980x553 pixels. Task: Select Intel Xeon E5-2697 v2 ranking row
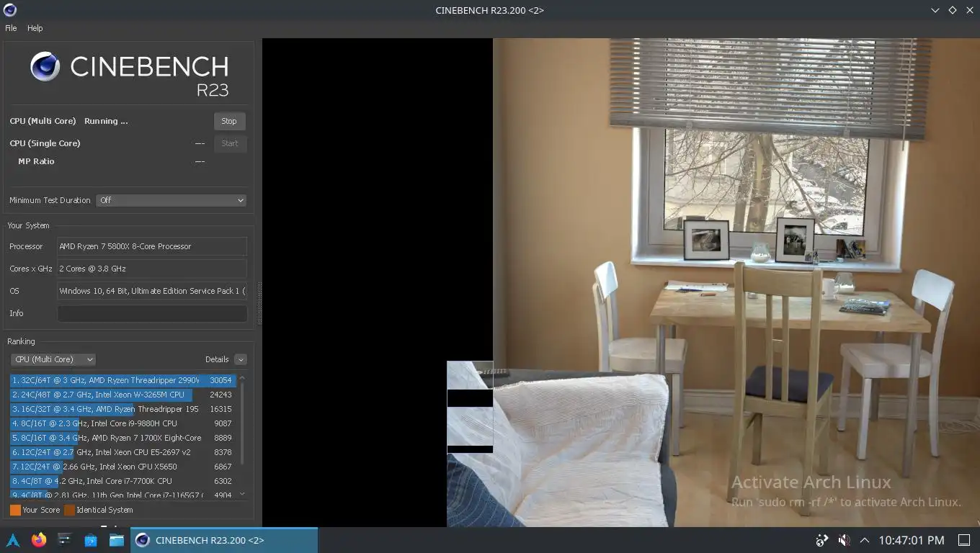(122, 452)
